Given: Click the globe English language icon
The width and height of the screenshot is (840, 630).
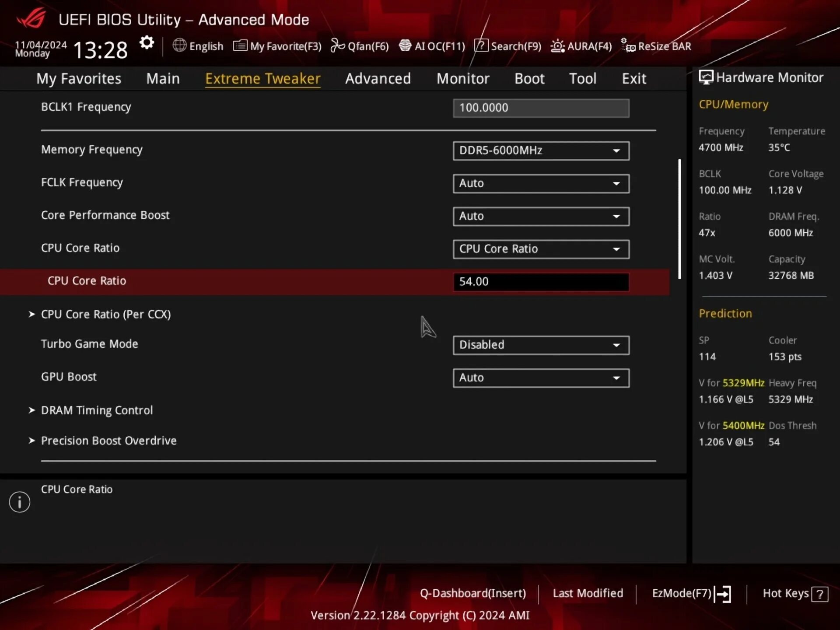Looking at the screenshot, I should tap(179, 45).
